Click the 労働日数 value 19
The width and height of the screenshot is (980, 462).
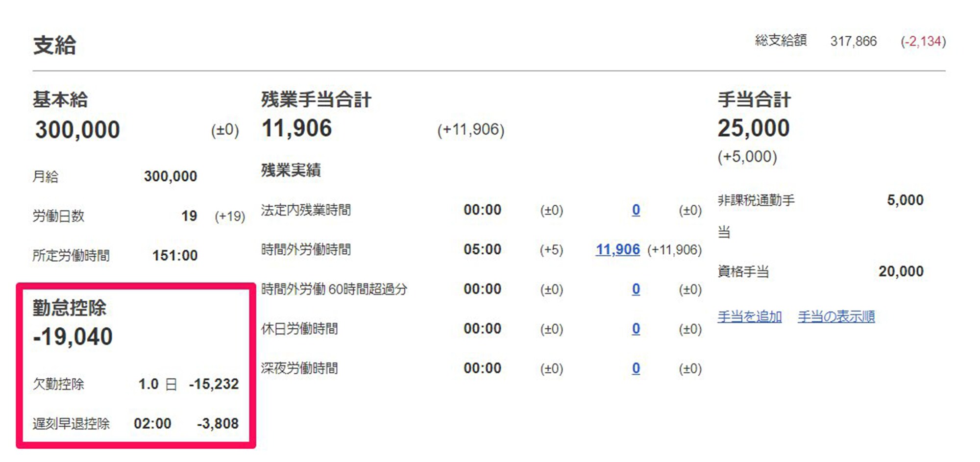(189, 216)
